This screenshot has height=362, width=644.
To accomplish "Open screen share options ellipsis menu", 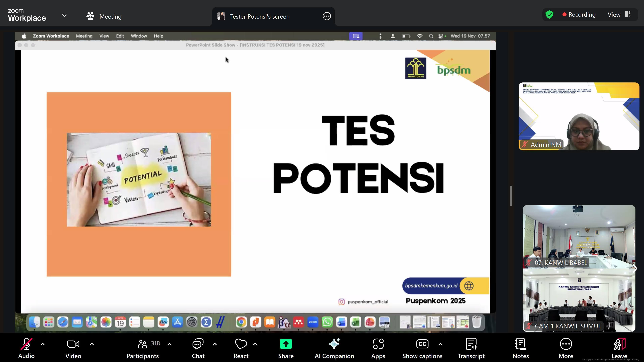I will point(327,16).
